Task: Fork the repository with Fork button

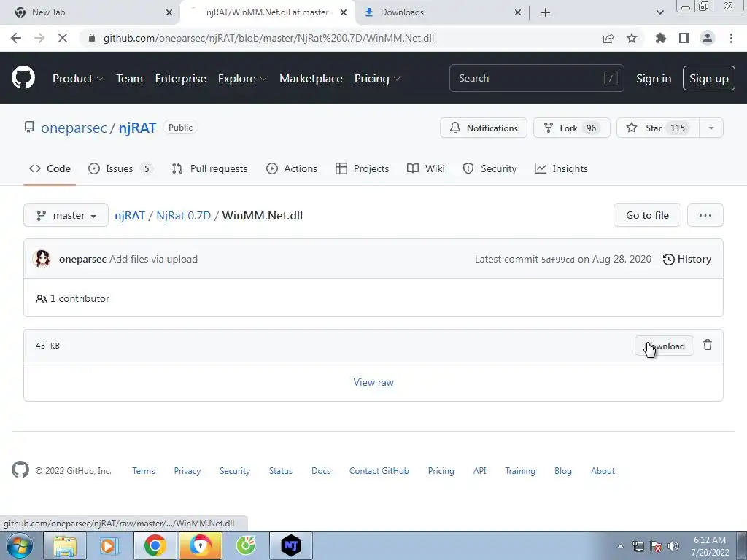Action: 572,128
